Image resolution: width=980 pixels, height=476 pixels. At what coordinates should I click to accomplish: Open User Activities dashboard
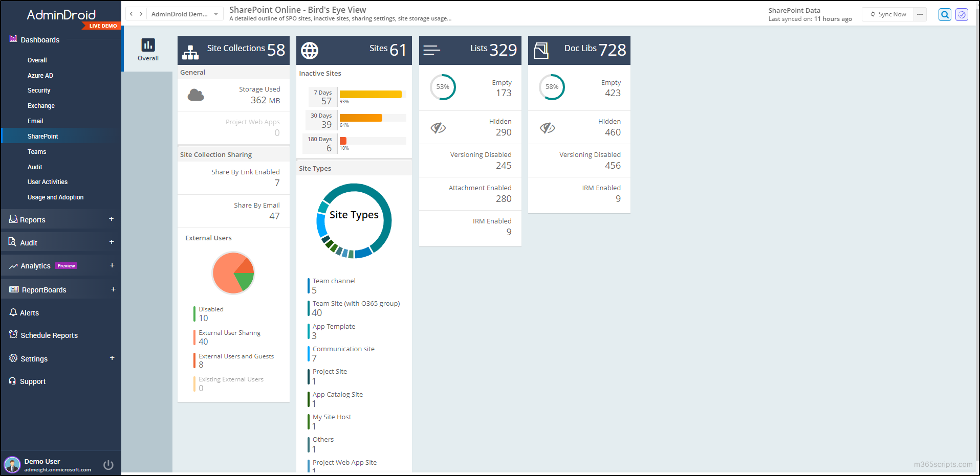tap(48, 182)
